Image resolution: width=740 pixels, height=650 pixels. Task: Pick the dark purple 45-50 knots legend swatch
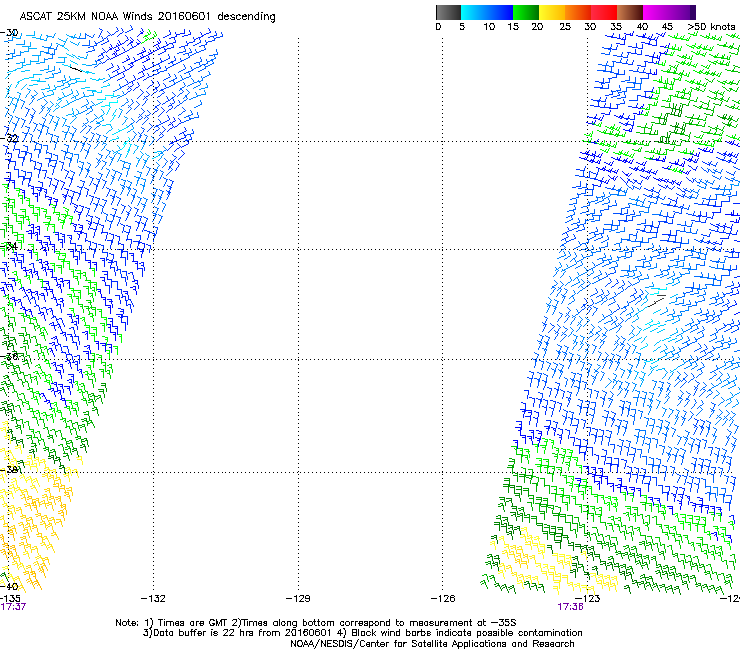(682, 12)
